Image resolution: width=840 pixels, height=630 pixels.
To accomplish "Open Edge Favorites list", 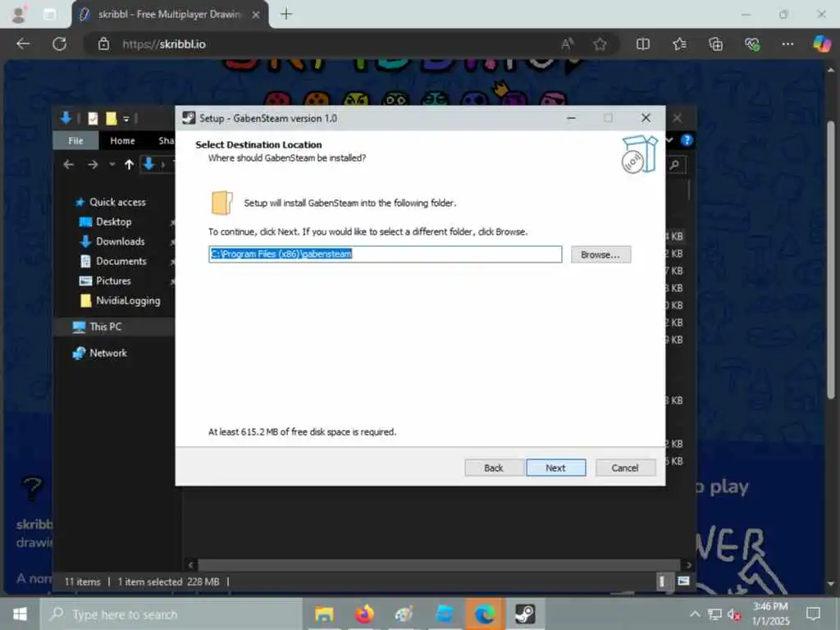I will point(679,44).
